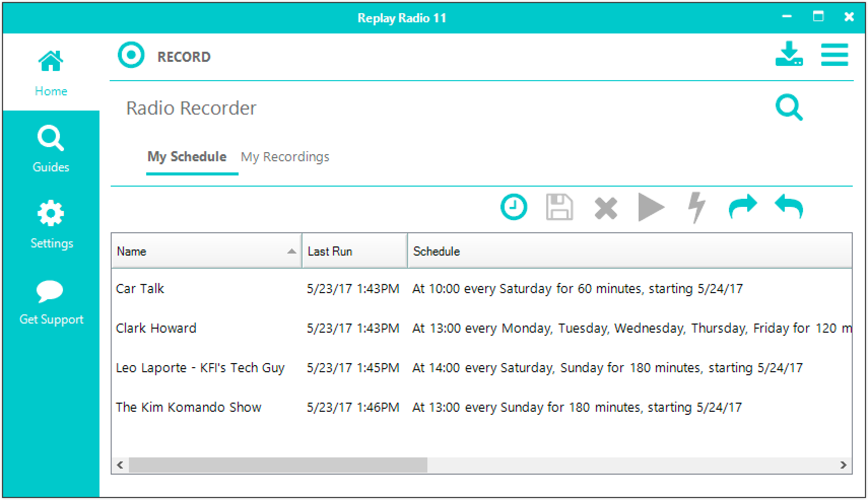The height and width of the screenshot is (500, 868).
Task: Sort by the Name column header arrow
Action: (291, 251)
